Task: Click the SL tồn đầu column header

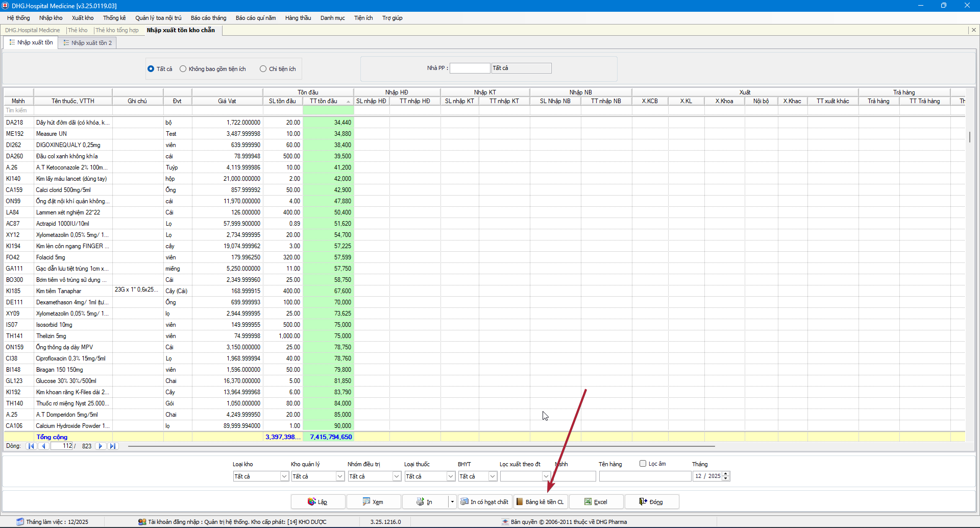Action: (283, 101)
